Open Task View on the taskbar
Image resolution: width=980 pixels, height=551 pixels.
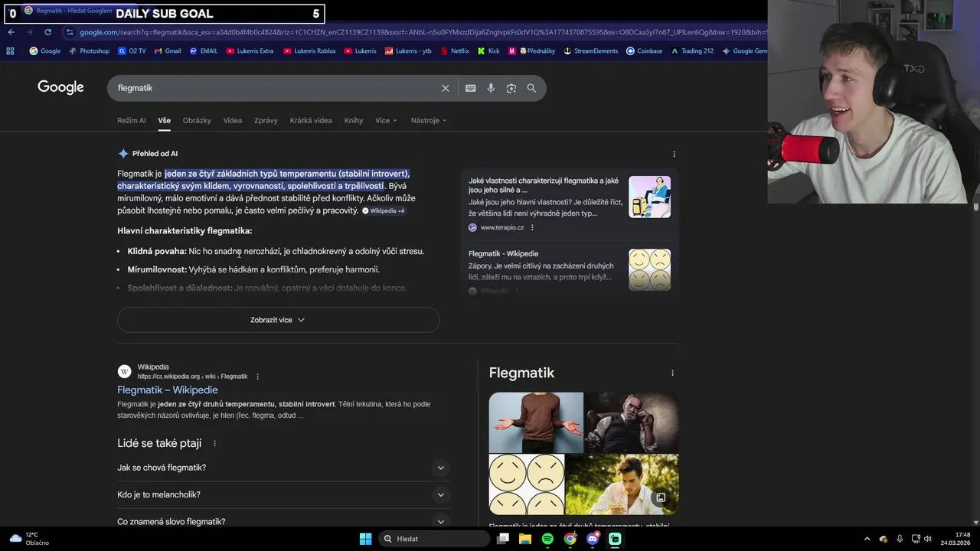click(502, 539)
